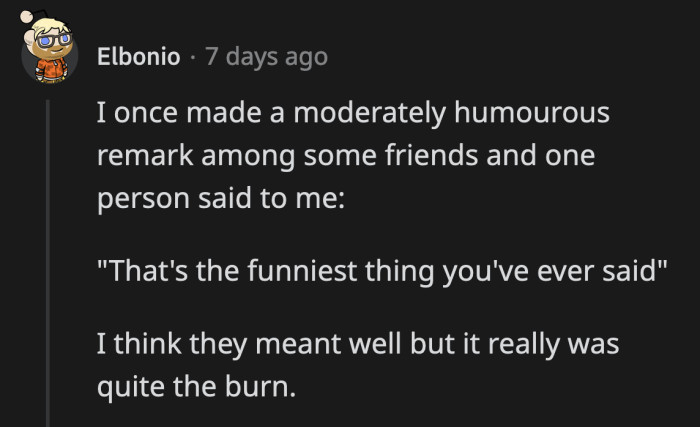Click the word "humourous" in the comment
The width and height of the screenshot is (700, 427).
(533, 116)
